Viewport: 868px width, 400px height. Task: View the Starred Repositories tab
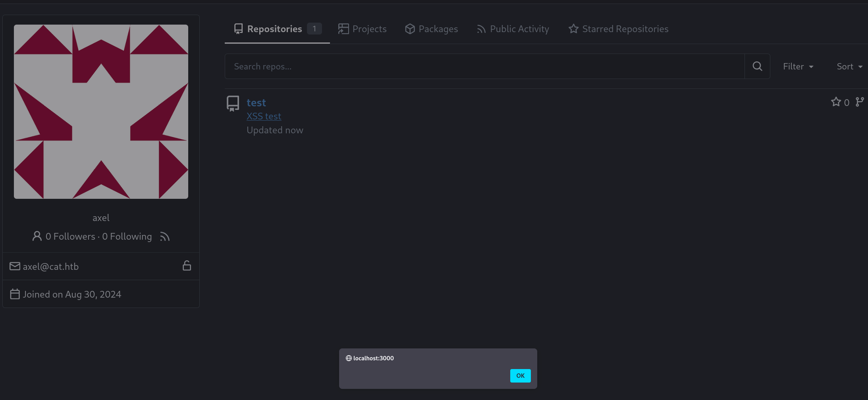[x=618, y=29]
